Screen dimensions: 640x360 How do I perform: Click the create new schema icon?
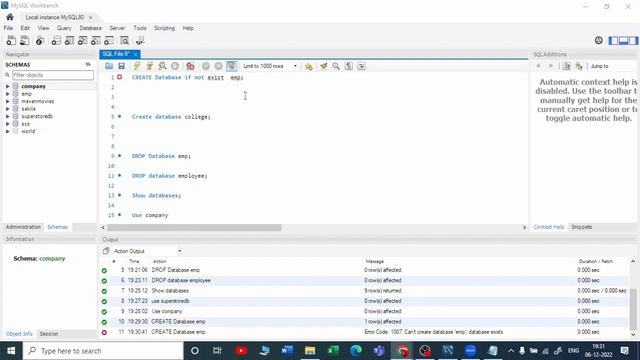56,40
